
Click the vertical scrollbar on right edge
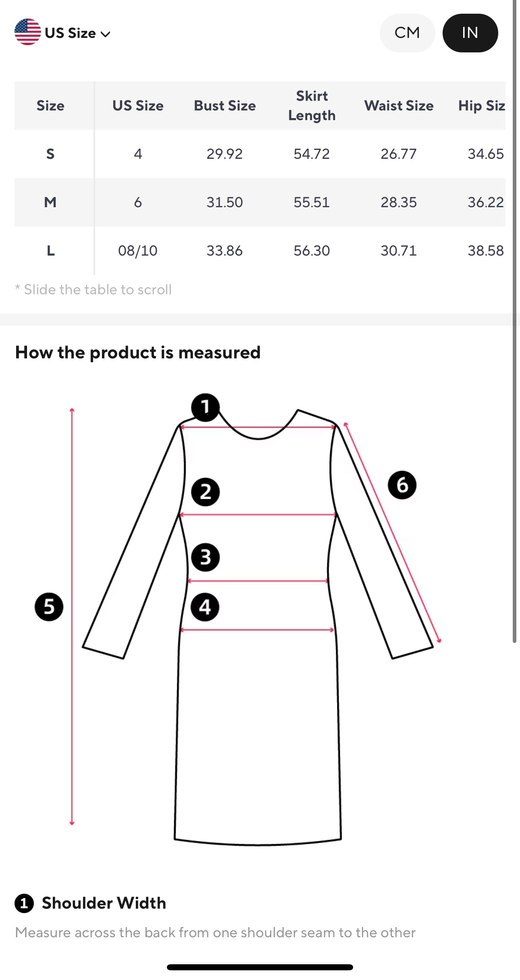pos(514,323)
